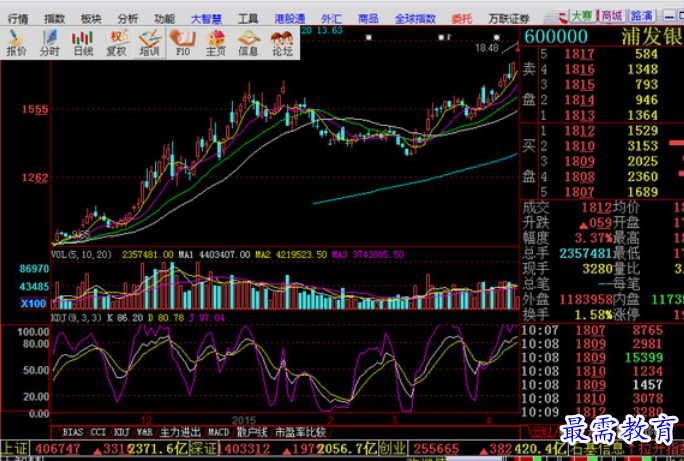This screenshot has width=684, height=461.
Task: Click the tick volume 15399
Action: [644, 358]
